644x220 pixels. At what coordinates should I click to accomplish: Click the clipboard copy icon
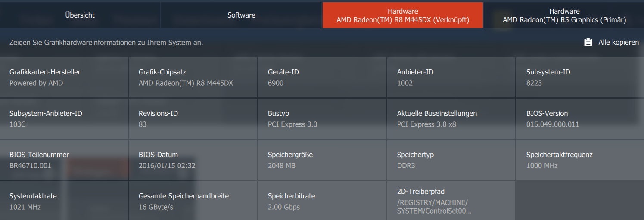588,42
